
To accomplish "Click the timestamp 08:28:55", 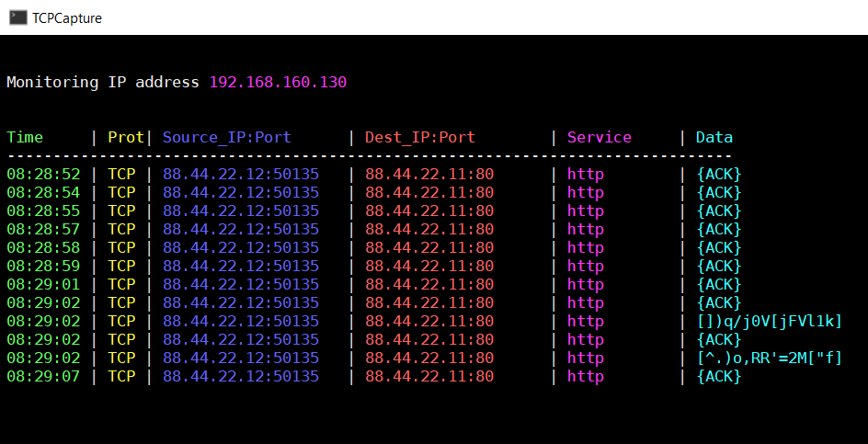I will pos(43,211).
